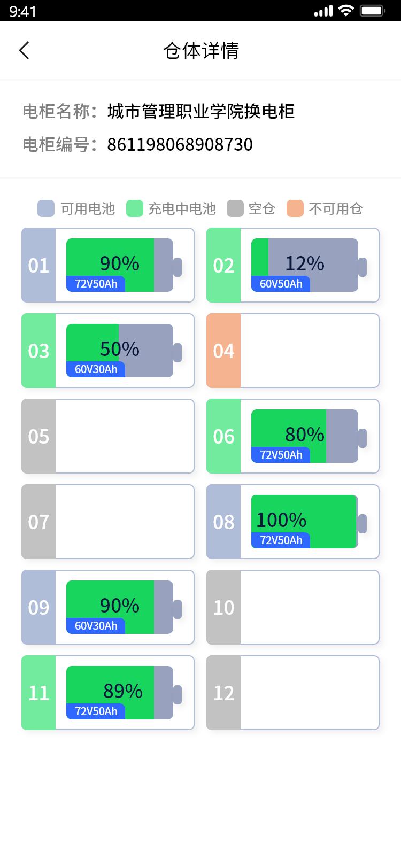Screen dimensions: 401x868
Task: Tap the cabinet number 861198068908730
Action: click(x=181, y=144)
